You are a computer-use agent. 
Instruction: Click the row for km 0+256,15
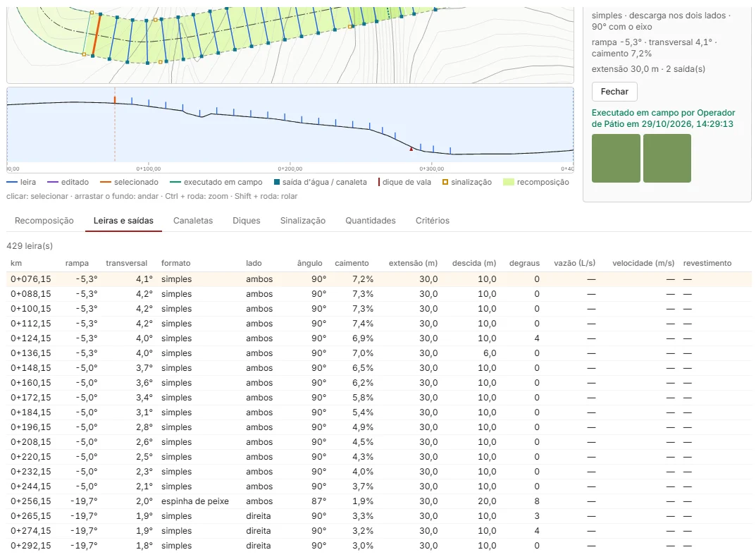[379, 501]
